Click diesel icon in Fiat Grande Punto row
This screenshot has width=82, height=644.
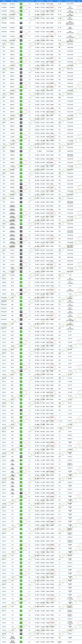21,151
